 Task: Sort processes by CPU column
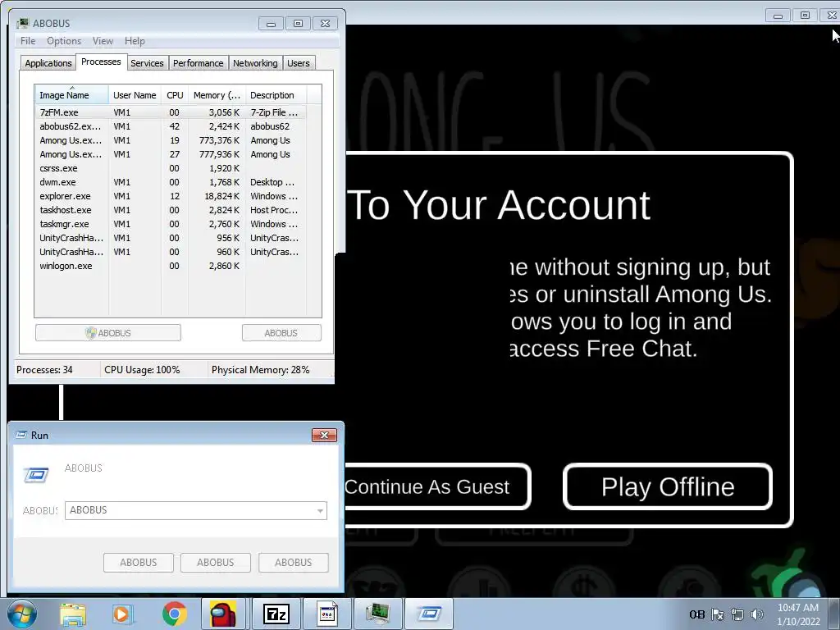175,95
